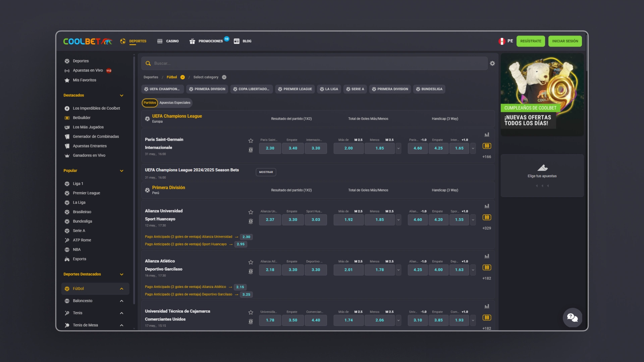Open the +166 more markets for Paris Saint-Germain

point(487,157)
